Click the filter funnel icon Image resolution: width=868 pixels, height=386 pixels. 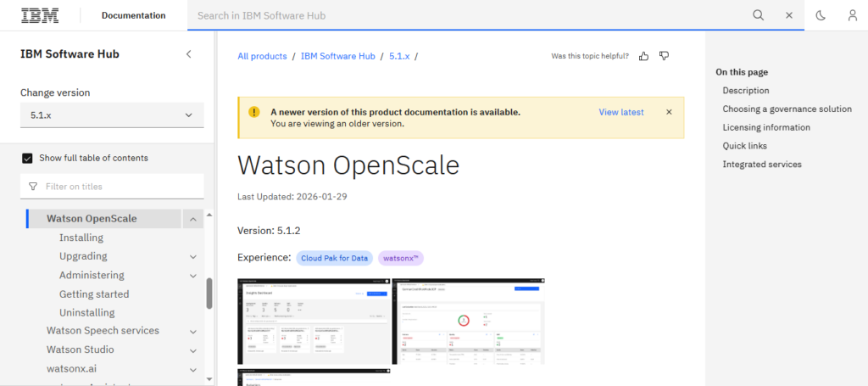pos(33,187)
